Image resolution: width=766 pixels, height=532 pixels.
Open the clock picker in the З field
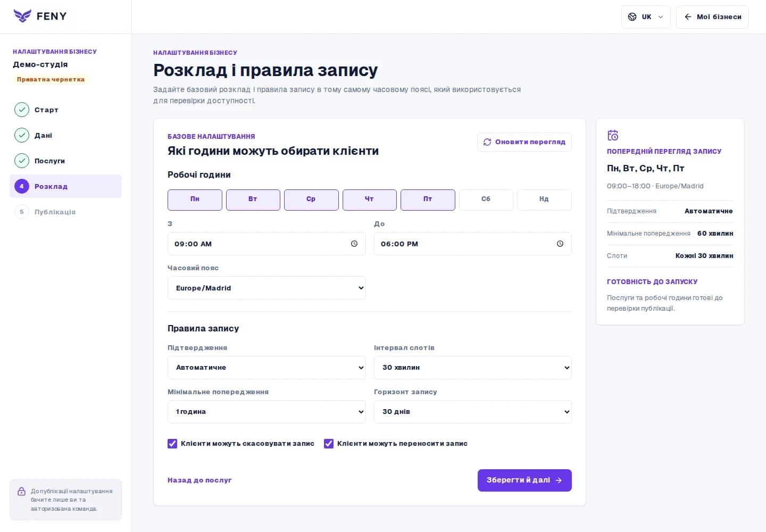click(x=354, y=244)
